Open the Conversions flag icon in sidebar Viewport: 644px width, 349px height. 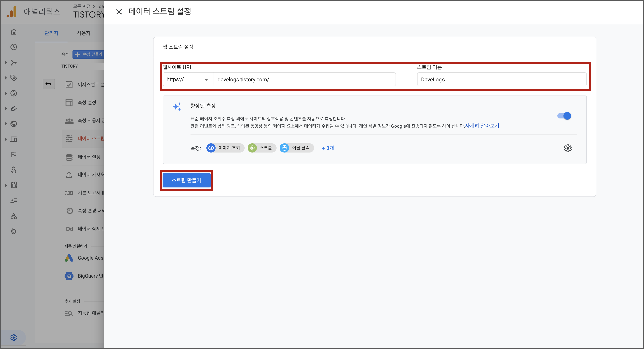tap(14, 154)
